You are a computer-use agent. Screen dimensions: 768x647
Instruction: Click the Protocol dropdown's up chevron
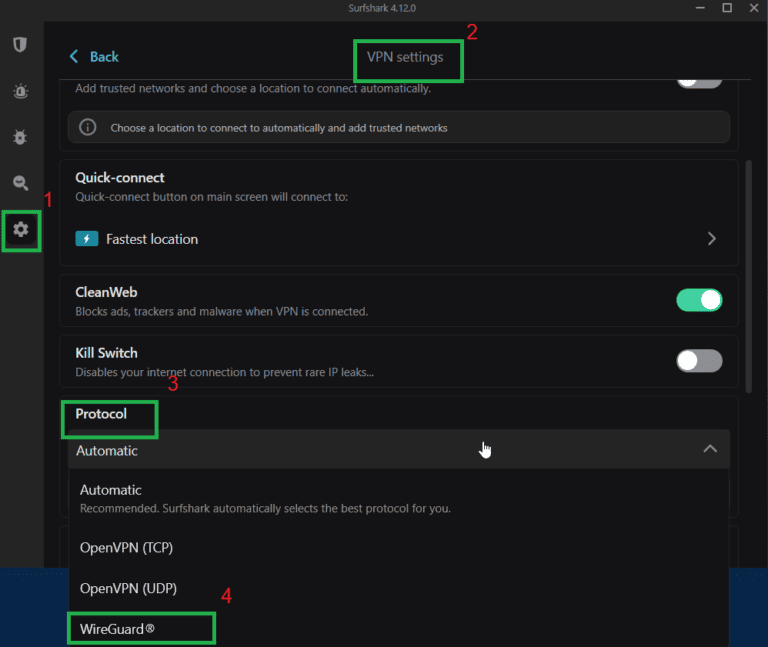tap(710, 450)
